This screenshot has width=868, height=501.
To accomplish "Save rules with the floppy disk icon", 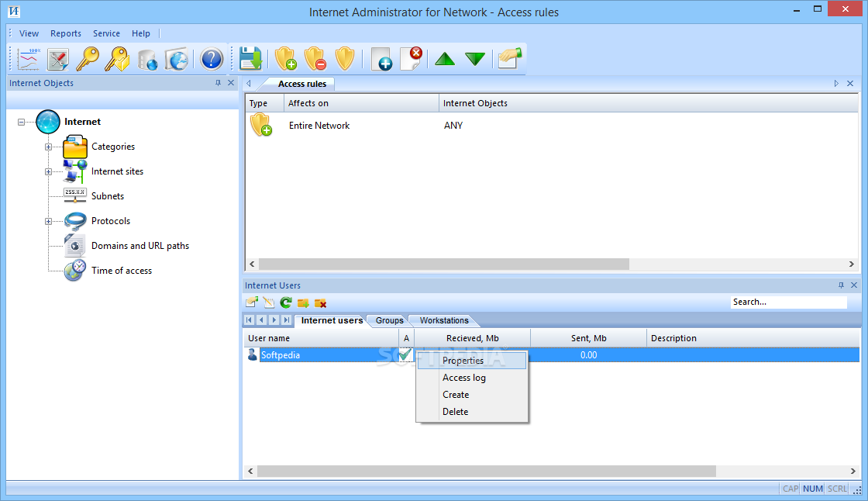I will tap(250, 59).
